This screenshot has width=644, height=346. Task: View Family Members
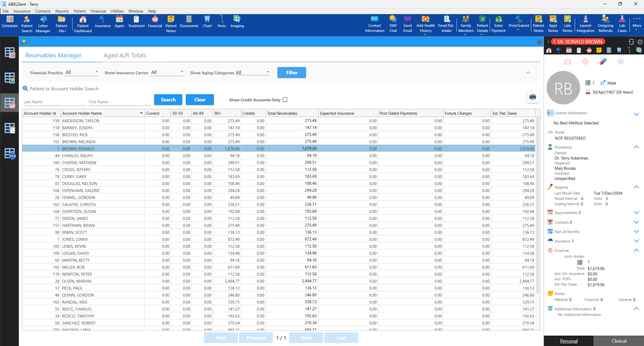click(x=466, y=23)
